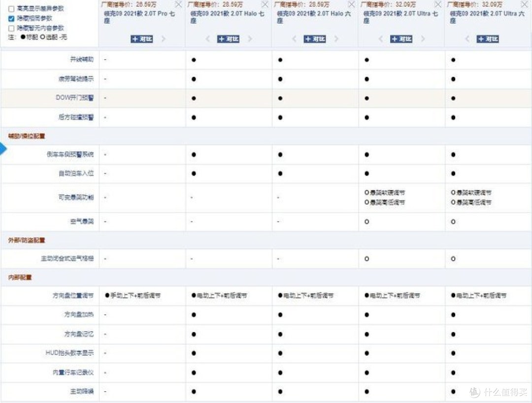This screenshot has height=403, width=532.
Task: Remove the 2.0T Pro 七座 column with X
Action: pyautogui.click(x=178, y=4)
